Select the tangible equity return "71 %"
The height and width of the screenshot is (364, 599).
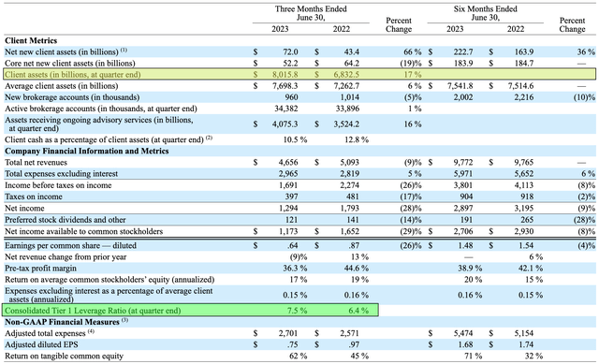click(474, 356)
